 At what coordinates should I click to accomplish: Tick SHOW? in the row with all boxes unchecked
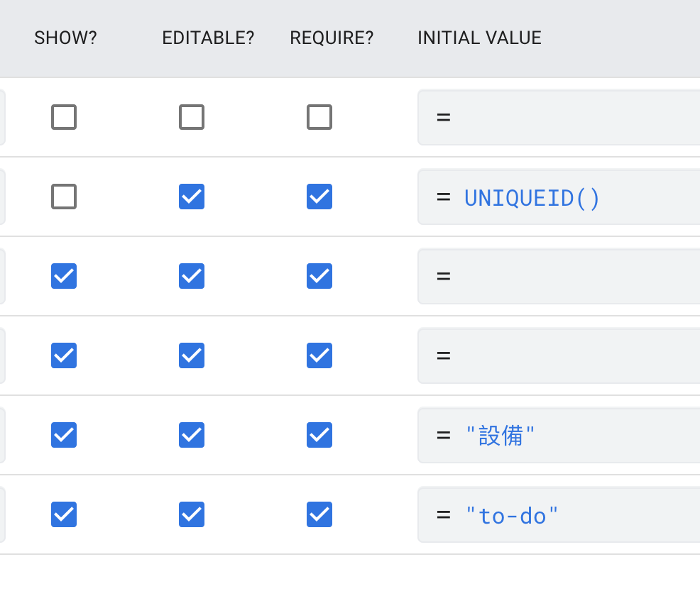click(64, 117)
